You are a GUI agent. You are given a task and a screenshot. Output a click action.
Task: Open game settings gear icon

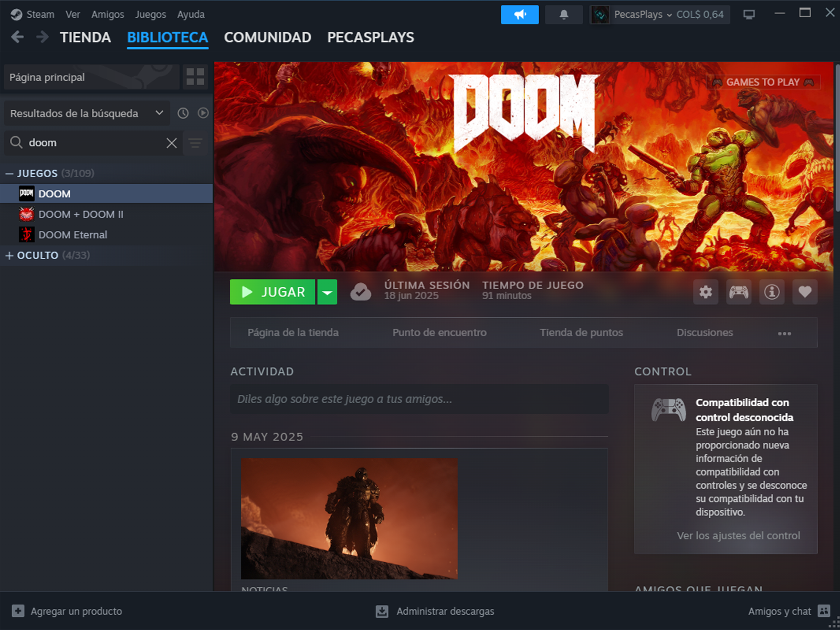pos(706,292)
